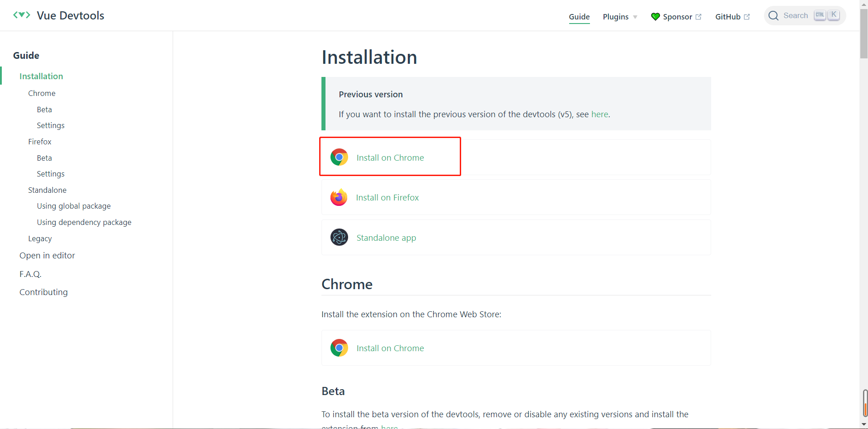The width and height of the screenshot is (868, 429).
Task: Click the Previous version note title
Action: tap(371, 95)
